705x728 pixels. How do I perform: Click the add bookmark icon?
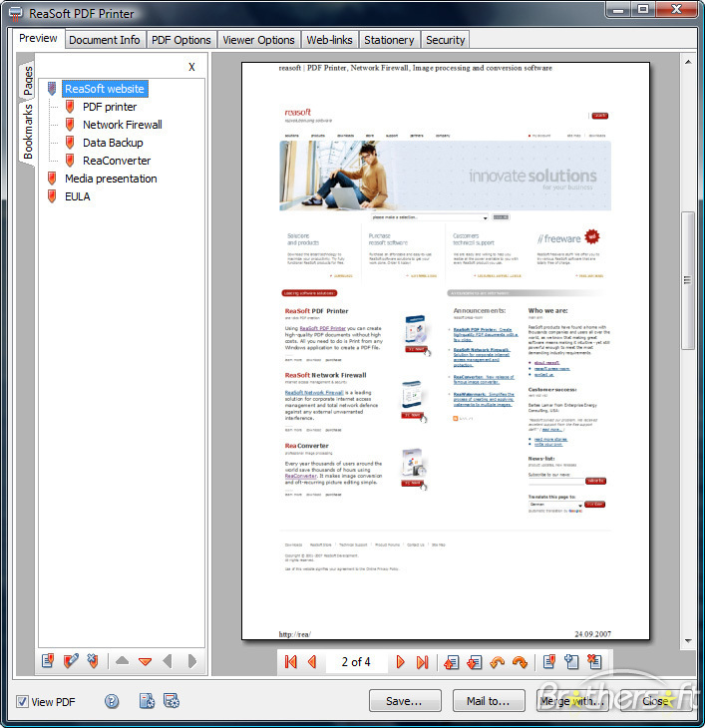(x=48, y=660)
